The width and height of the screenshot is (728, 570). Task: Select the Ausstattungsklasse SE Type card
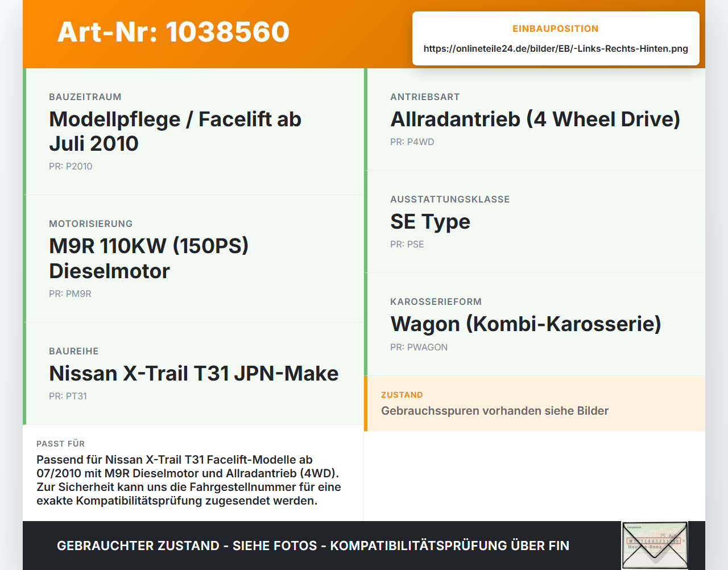(x=535, y=222)
